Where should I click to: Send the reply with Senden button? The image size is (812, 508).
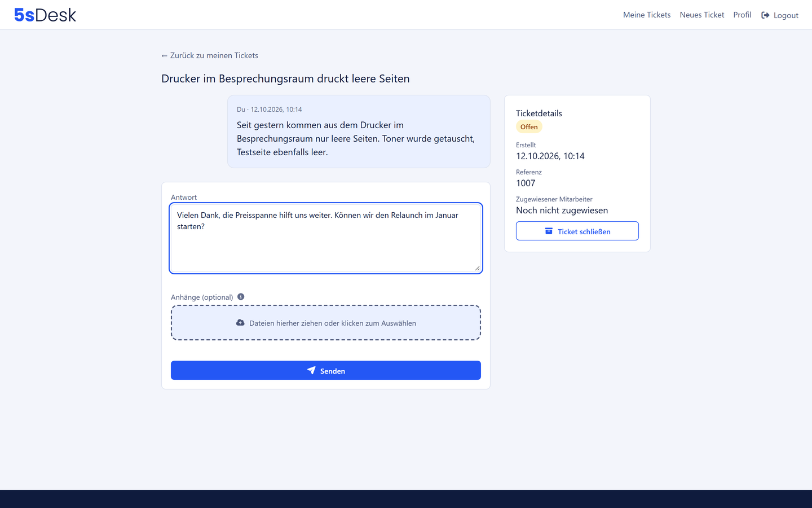(x=326, y=370)
